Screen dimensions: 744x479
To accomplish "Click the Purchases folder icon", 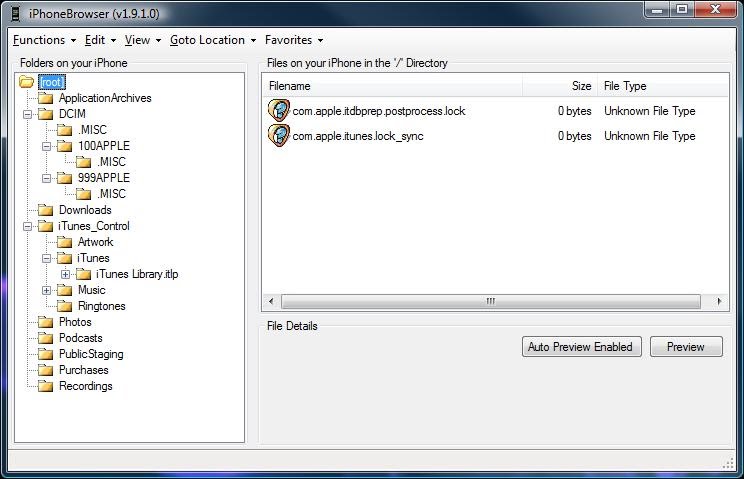I will pyautogui.click(x=46, y=370).
